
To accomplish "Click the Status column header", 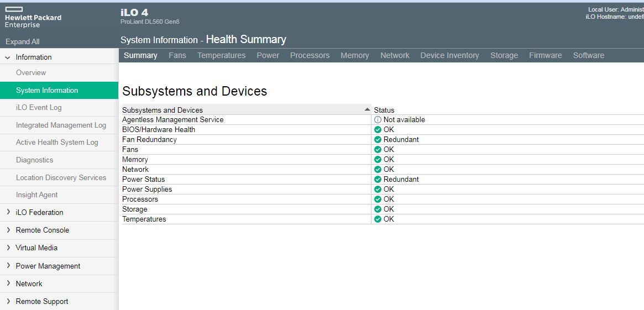I will click(384, 110).
